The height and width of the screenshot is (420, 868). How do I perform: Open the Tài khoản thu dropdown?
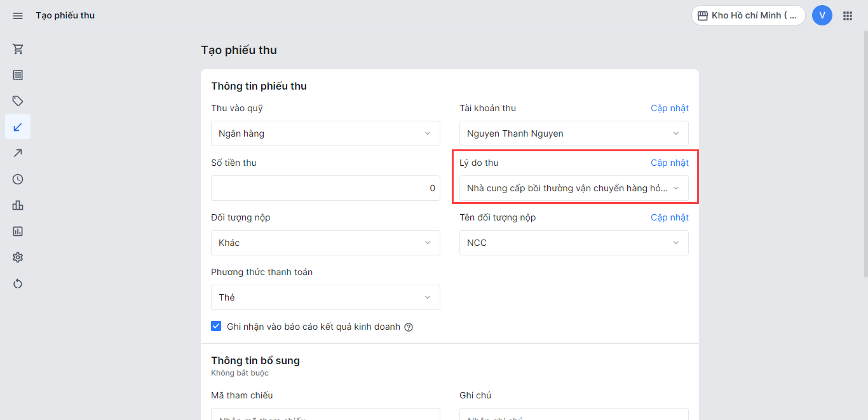pyautogui.click(x=573, y=133)
